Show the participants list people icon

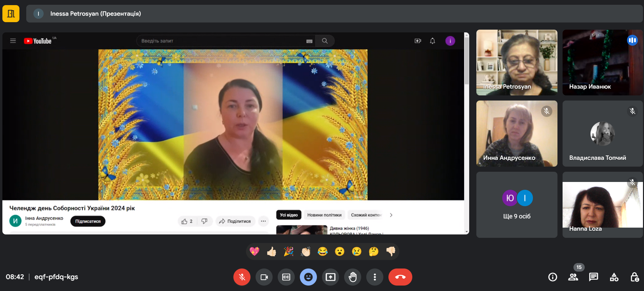click(573, 277)
